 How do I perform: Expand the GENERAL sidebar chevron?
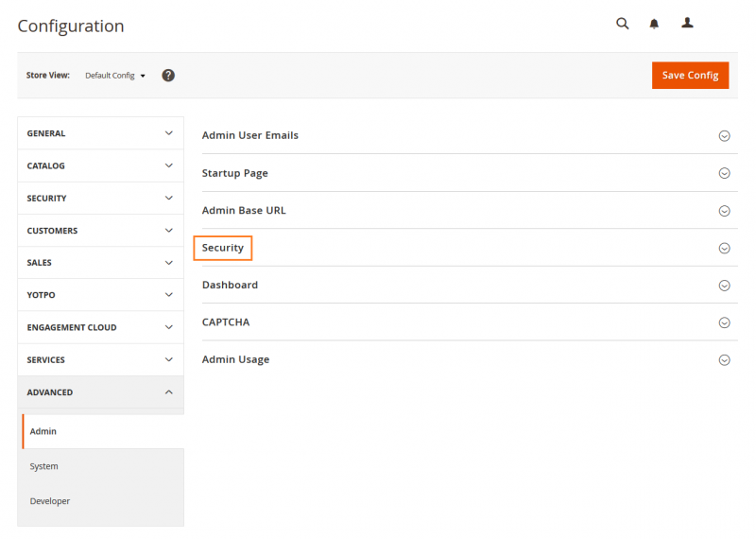(169, 133)
